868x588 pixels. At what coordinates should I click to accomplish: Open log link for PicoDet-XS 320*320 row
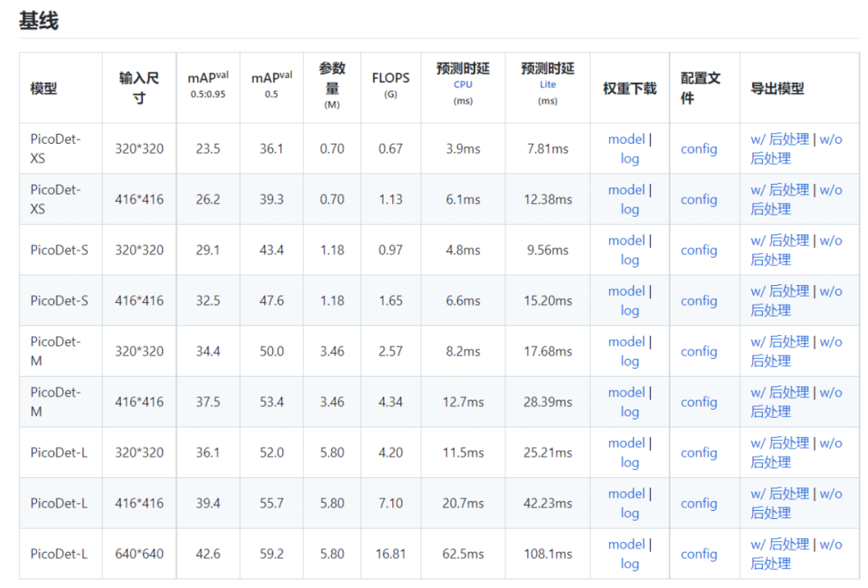tap(629, 159)
